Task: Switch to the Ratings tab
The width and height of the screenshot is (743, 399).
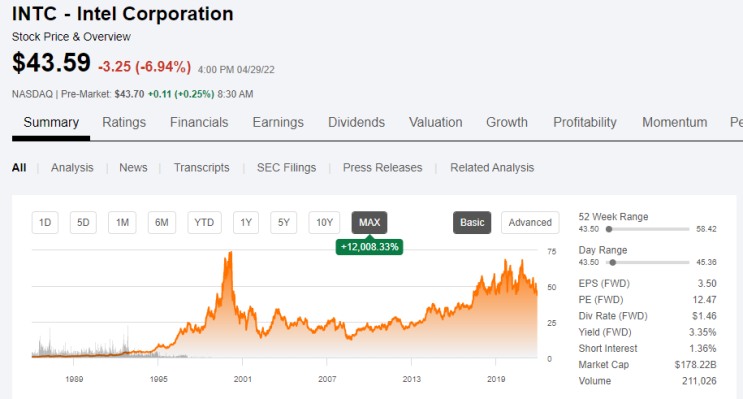Action: pyautogui.click(x=124, y=122)
